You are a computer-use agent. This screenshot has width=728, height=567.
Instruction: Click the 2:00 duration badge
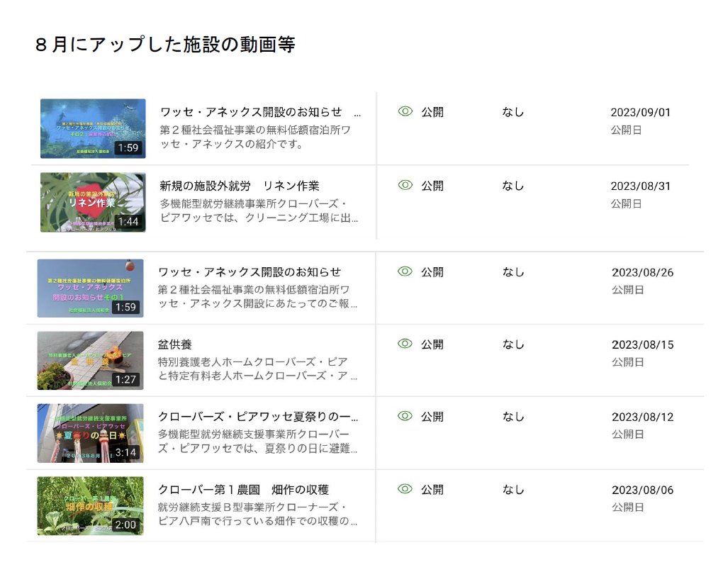125,524
